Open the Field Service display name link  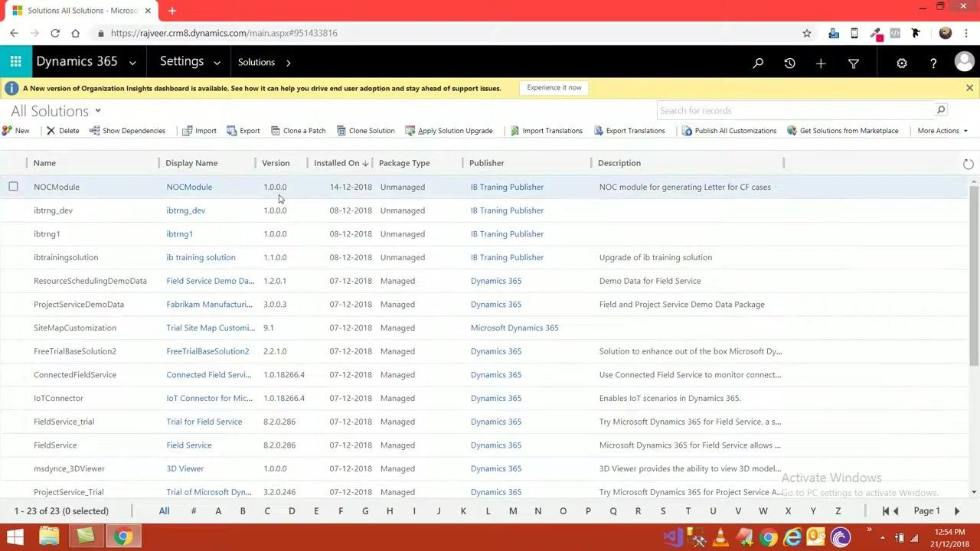pos(189,445)
